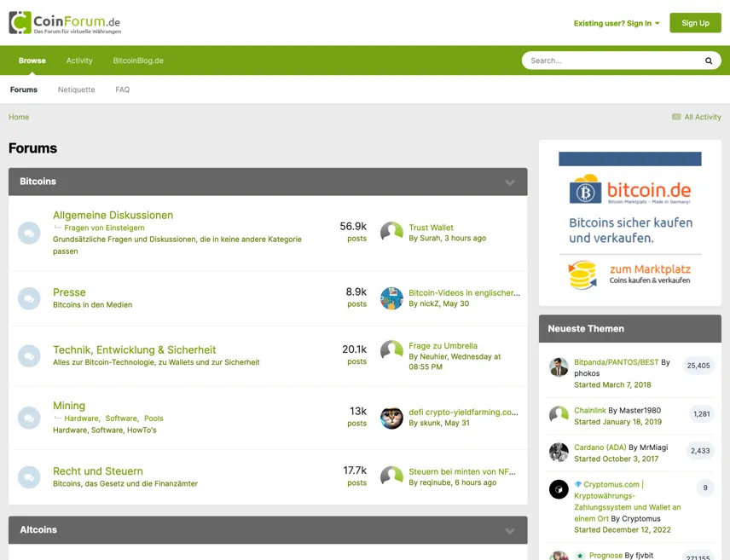Open BitcoinBlog.de menu item
730x560 pixels.
pyautogui.click(x=138, y=61)
